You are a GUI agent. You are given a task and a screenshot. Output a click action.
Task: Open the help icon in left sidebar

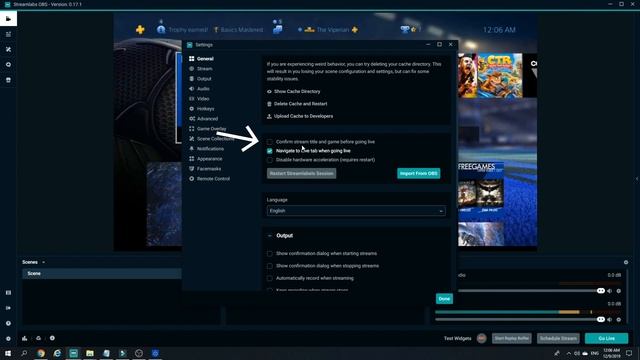coord(8,323)
